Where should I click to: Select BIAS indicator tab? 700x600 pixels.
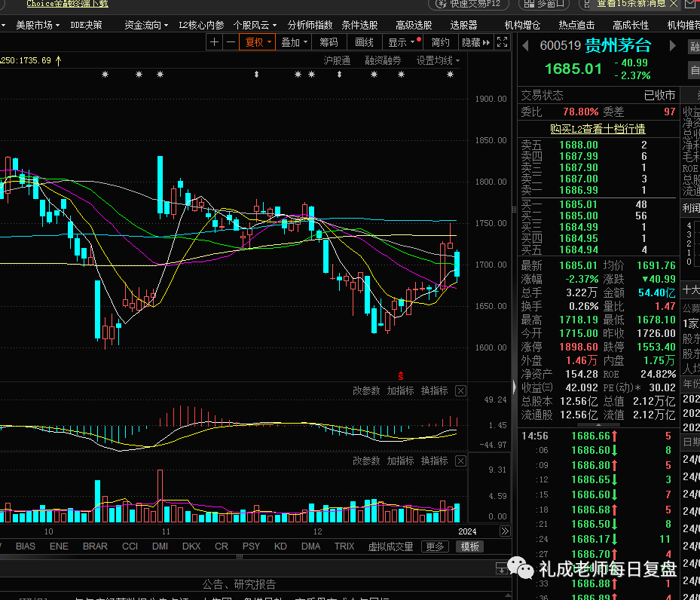(x=26, y=546)
